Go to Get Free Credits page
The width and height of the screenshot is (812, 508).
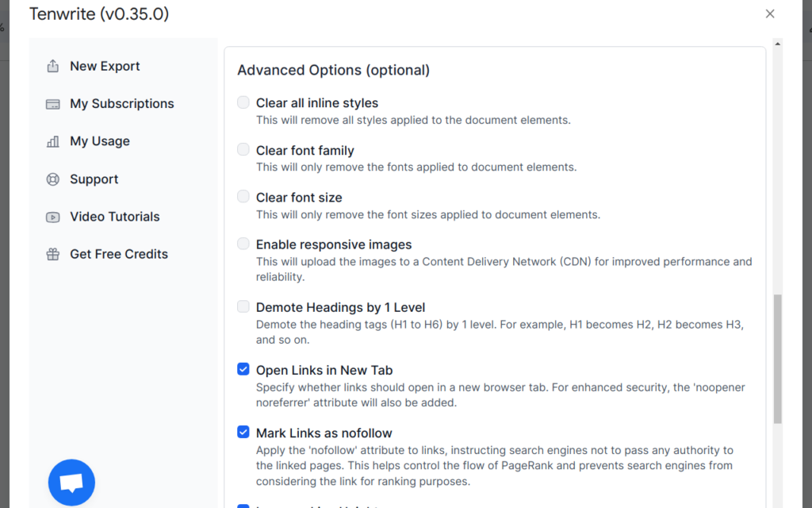(118, 254)
